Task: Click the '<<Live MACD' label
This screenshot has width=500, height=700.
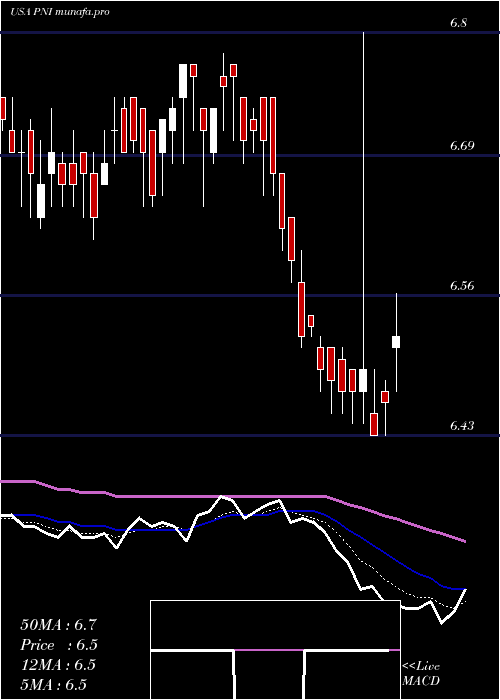Action: pos(421,674)
